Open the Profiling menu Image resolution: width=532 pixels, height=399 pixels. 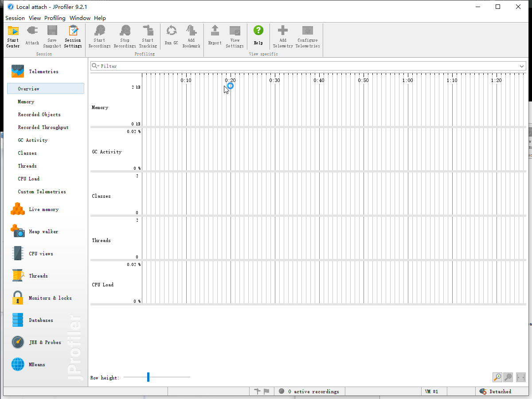[x=55, y=18]
